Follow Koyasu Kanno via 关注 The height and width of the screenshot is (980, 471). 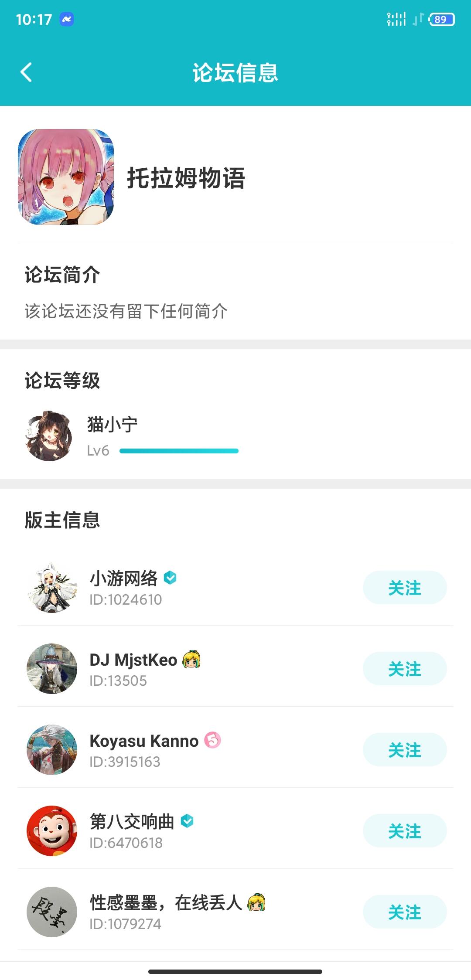pos(404,750)
